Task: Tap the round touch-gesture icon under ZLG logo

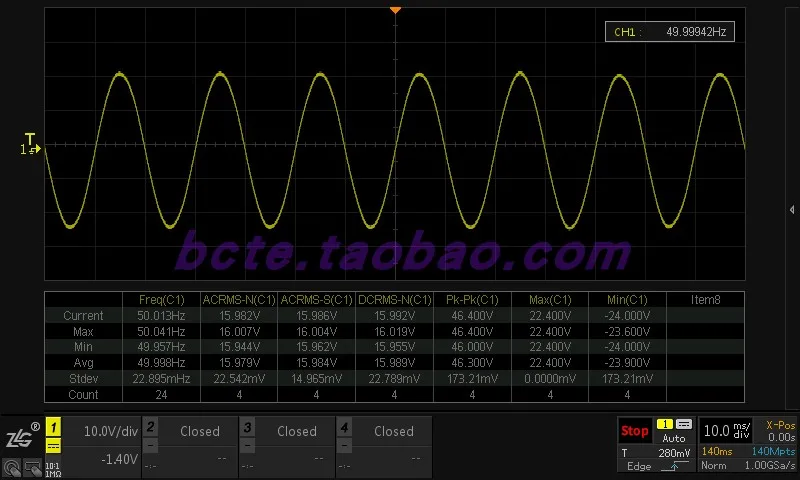Action: pos(12,468)
